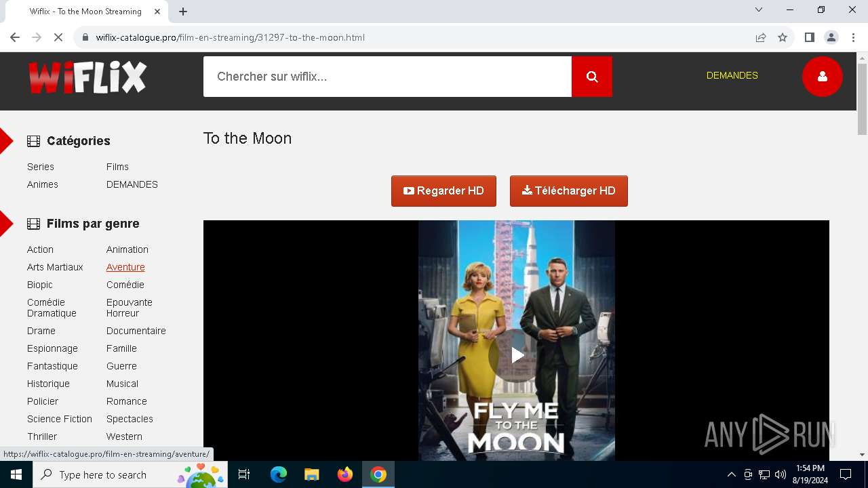
Task: Browse the Aventure genre
Action: [125, 267]
